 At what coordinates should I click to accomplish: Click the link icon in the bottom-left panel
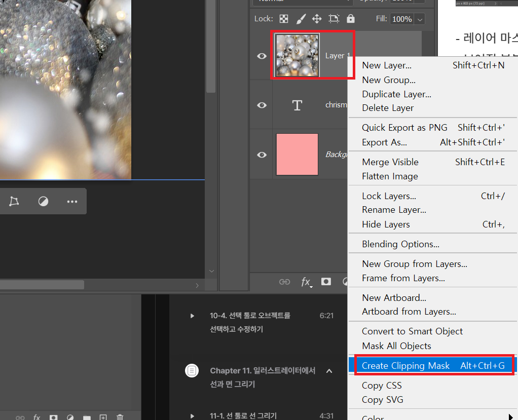coord(20,417)
